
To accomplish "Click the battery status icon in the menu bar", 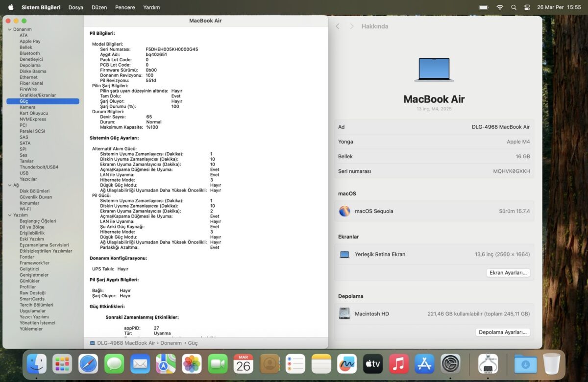I will (484, 7).
